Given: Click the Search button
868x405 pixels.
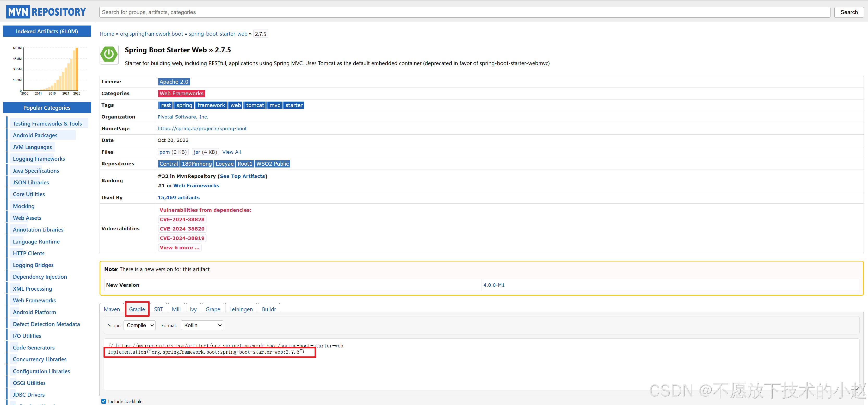Looking at the screenshot, I should pos(849,12).
